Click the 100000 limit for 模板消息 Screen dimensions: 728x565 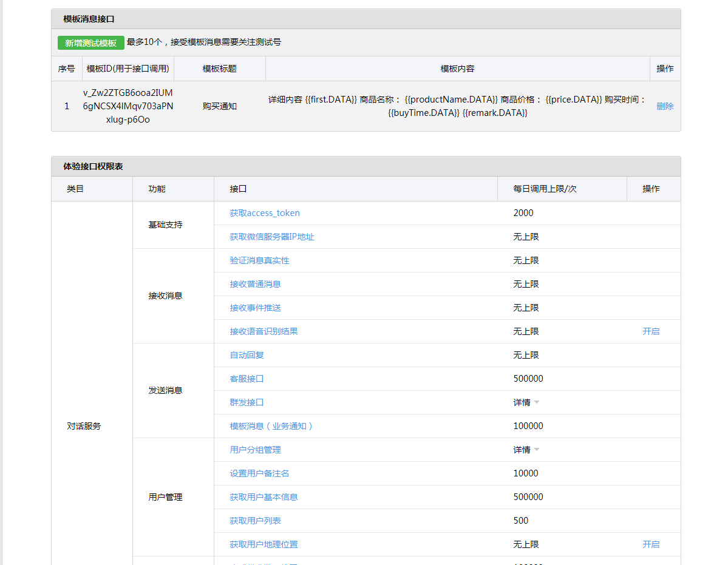528,426
